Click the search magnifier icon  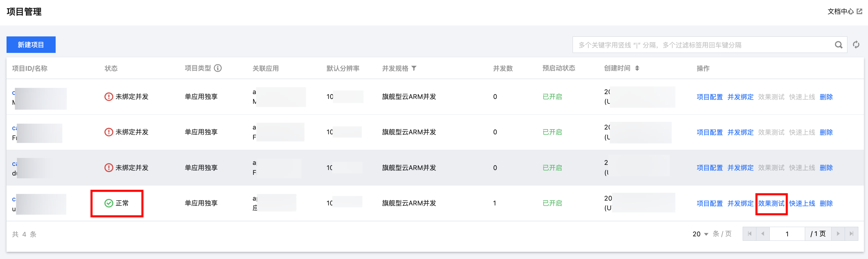point(838,45)
